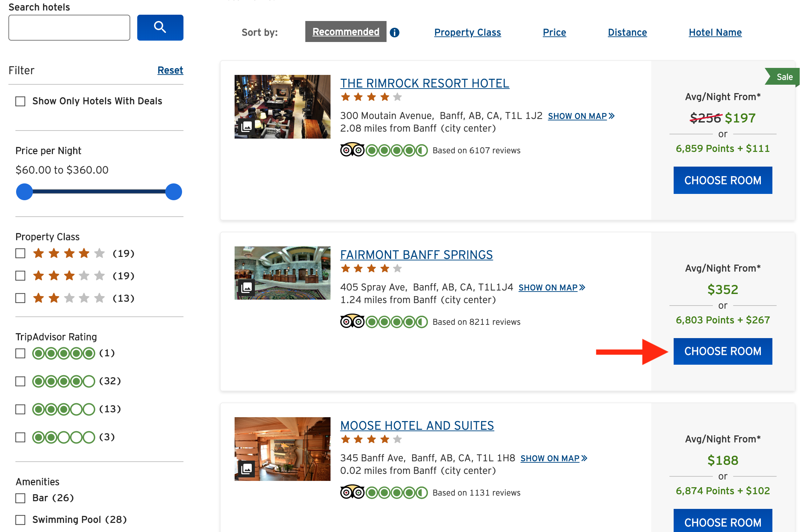Click the magnifier search hotels button
The height and width of the screenshot is (532, 806).
pos(160,27)
